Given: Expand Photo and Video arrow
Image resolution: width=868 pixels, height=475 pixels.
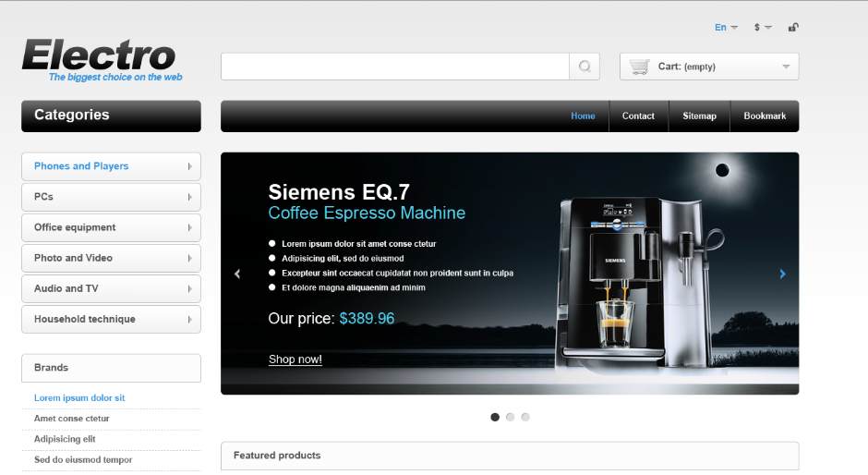Looking at the screenshot, I should coord(189,258).
